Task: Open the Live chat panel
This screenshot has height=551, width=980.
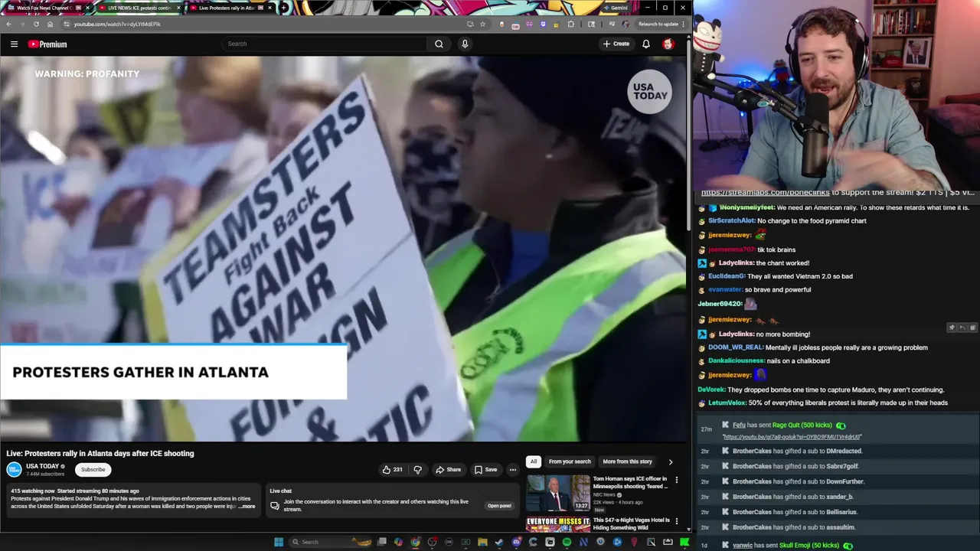Action: point(499,505)
